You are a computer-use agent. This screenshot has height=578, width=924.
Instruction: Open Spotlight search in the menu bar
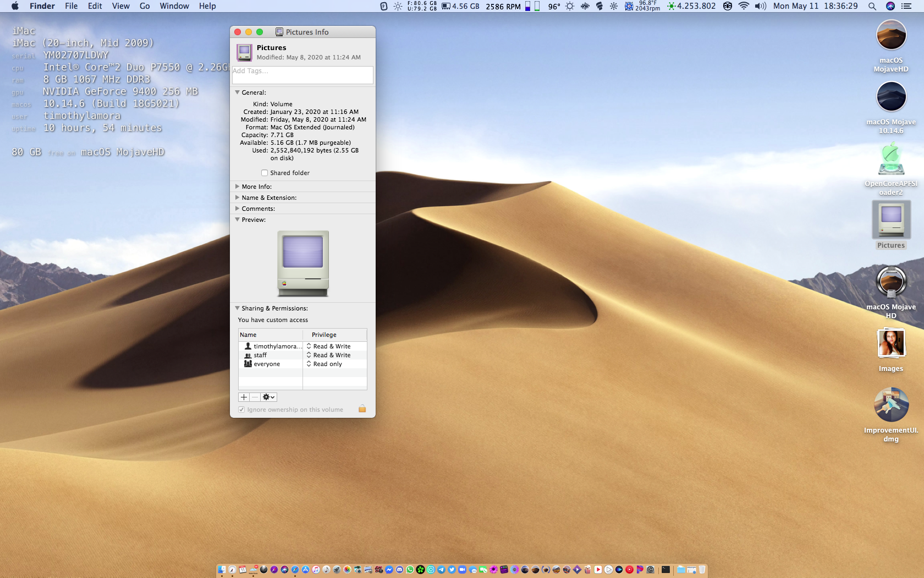(x=872, y=6)
